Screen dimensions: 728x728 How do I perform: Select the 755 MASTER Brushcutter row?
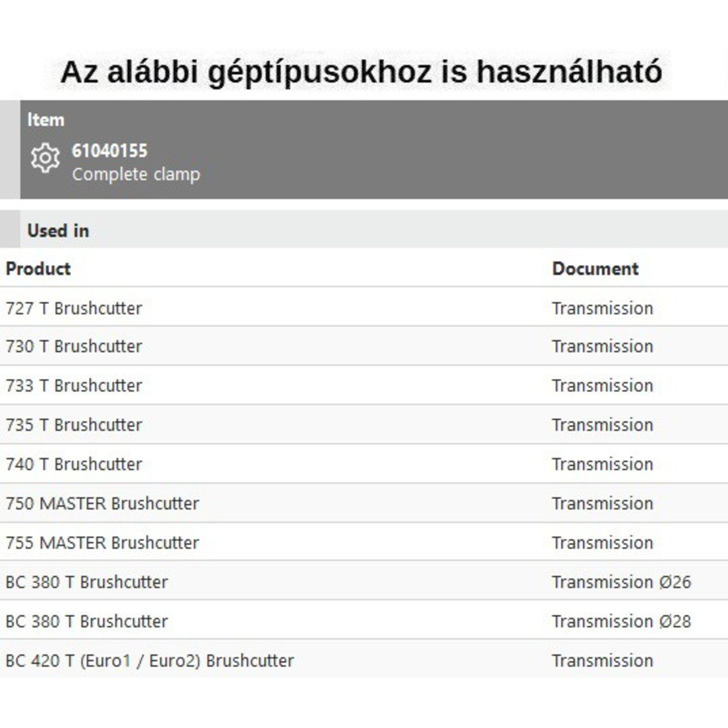click(x=102, y=543)
